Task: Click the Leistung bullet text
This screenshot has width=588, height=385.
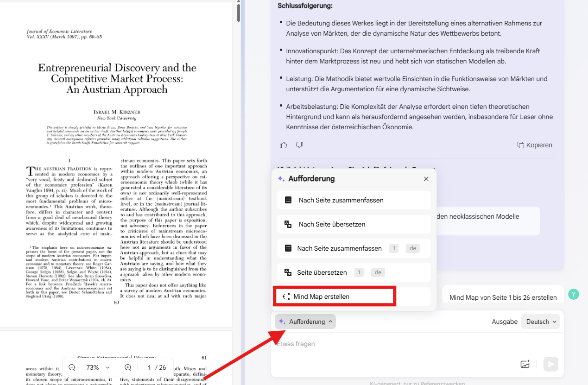Action: tap(417, 84)
